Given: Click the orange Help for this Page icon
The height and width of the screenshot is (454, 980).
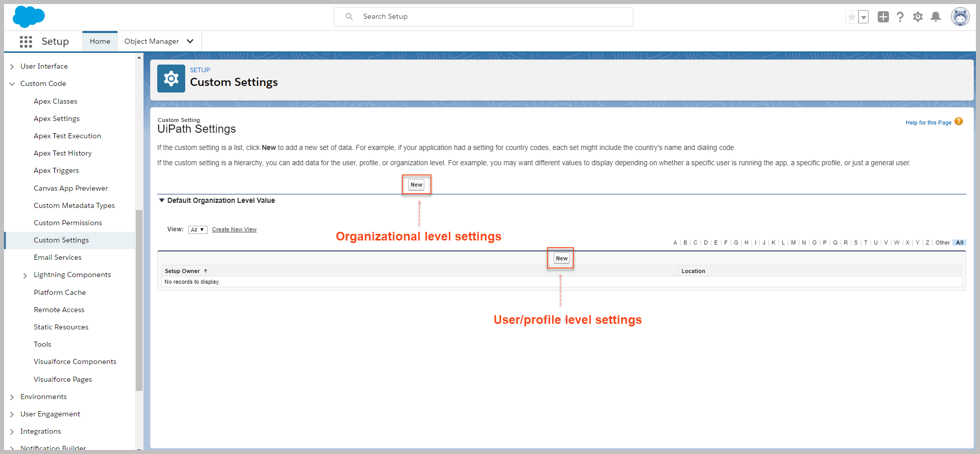Looking at the screenshot, I should point(959,122).
